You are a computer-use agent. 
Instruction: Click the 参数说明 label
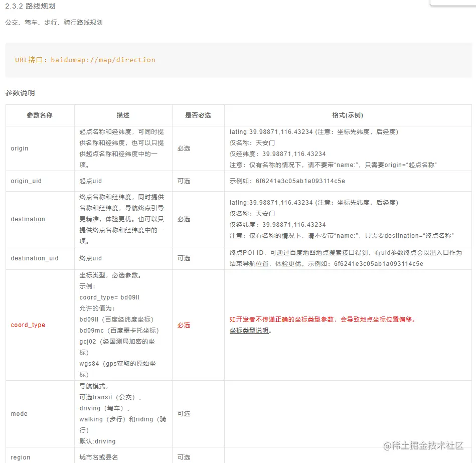coord(20,93)
